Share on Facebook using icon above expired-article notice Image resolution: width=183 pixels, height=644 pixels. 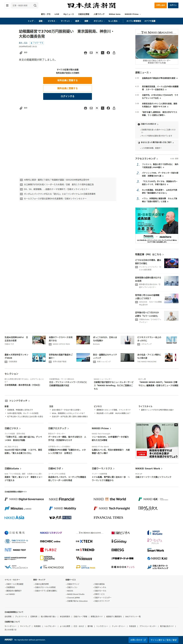coord(108,53)
